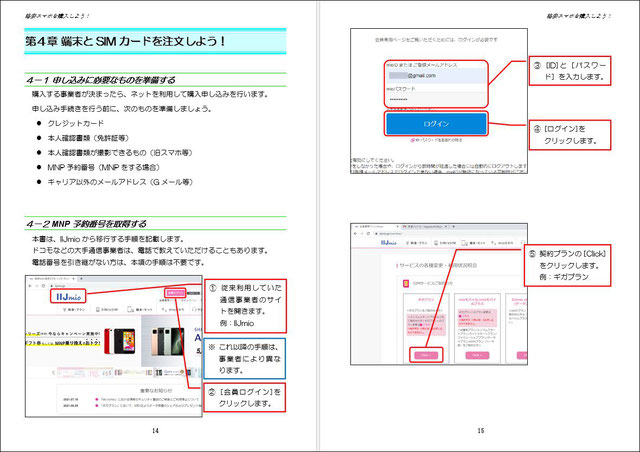Click the pink member login button
The width and height of the screenshot is (640, 452).
[175, 293]
